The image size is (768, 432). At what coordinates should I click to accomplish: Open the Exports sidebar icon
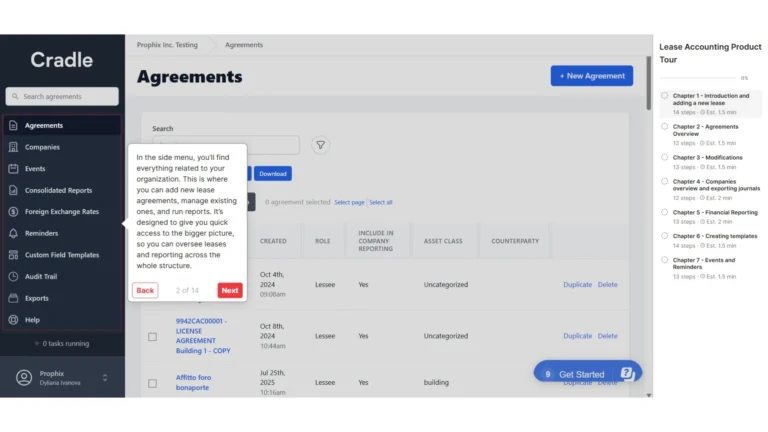coord(13,298)
